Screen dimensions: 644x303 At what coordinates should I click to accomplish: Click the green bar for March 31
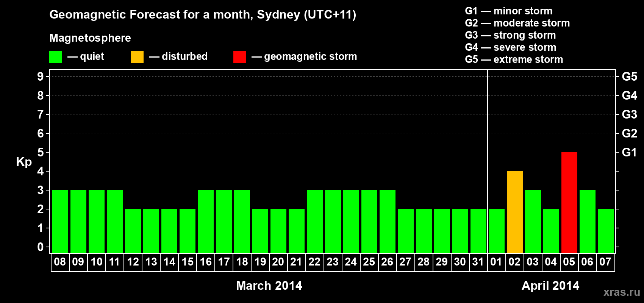click(x=478, y=231)
